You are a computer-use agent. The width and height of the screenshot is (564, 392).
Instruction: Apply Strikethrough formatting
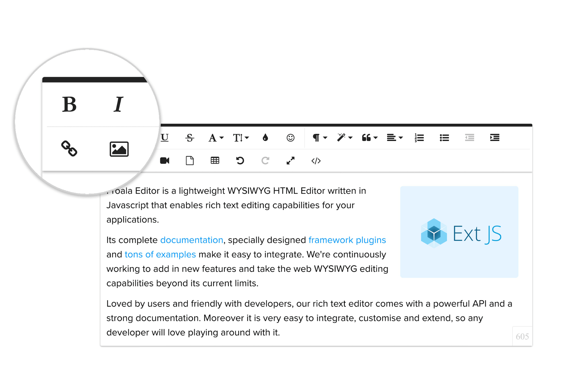point(190,138)
